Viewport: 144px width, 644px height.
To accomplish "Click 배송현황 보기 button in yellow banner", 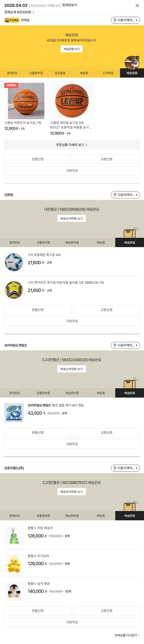I will (x=72, y=49).
